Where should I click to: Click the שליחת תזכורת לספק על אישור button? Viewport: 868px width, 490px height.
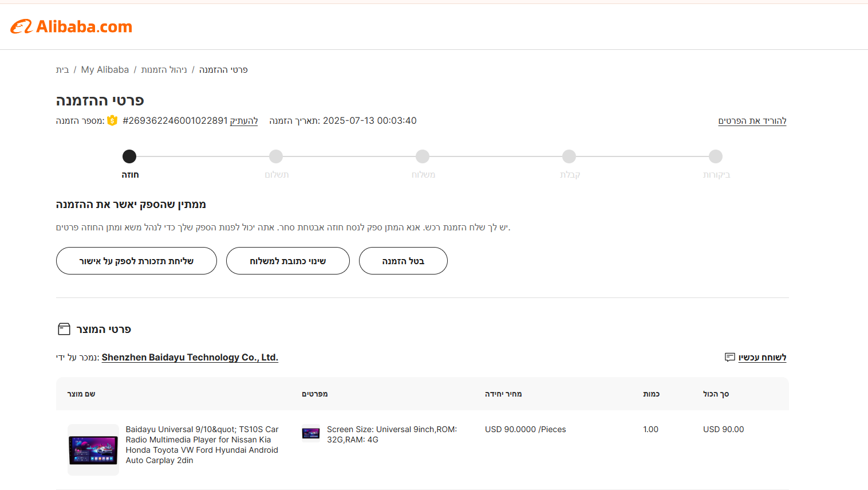coord(136,261)
